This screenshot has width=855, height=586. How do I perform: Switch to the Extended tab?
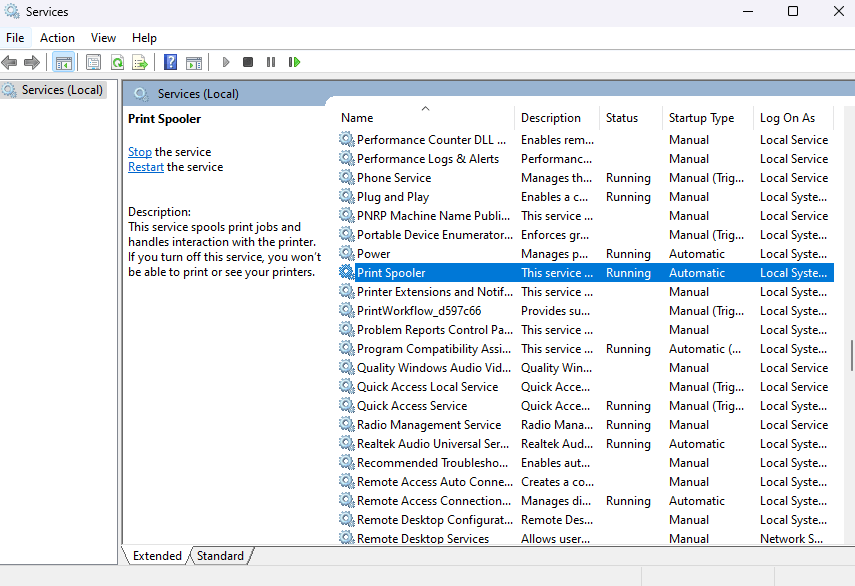157,555
